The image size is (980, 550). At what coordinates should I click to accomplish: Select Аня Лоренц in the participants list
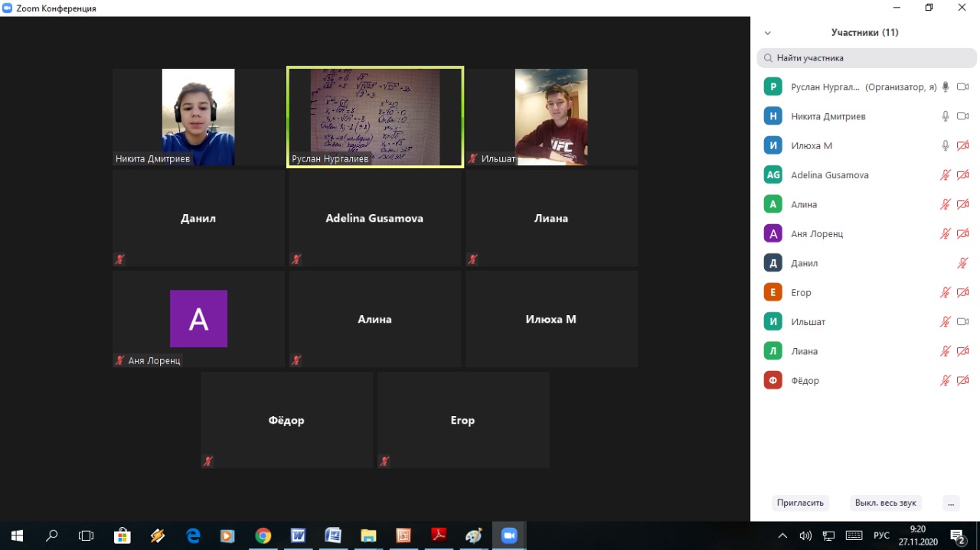pos(817,234)
